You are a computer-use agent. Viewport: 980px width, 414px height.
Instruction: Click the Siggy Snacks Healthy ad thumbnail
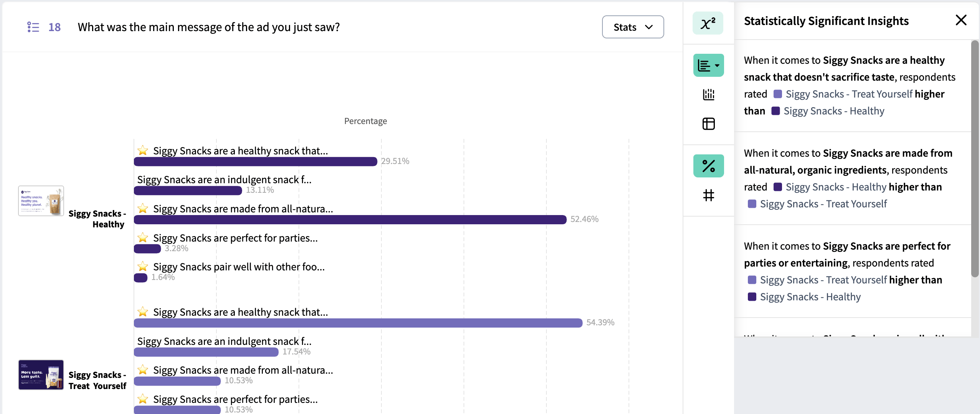coord(41,201)
